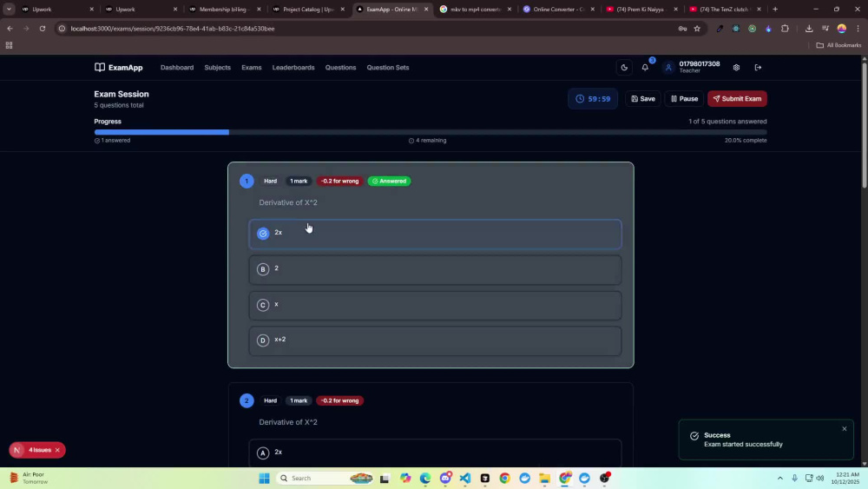Image resolution: width=868 pixels, height=489 pixels.
Task: Open Chrome profile avatar
Action: tap(841, 29)
